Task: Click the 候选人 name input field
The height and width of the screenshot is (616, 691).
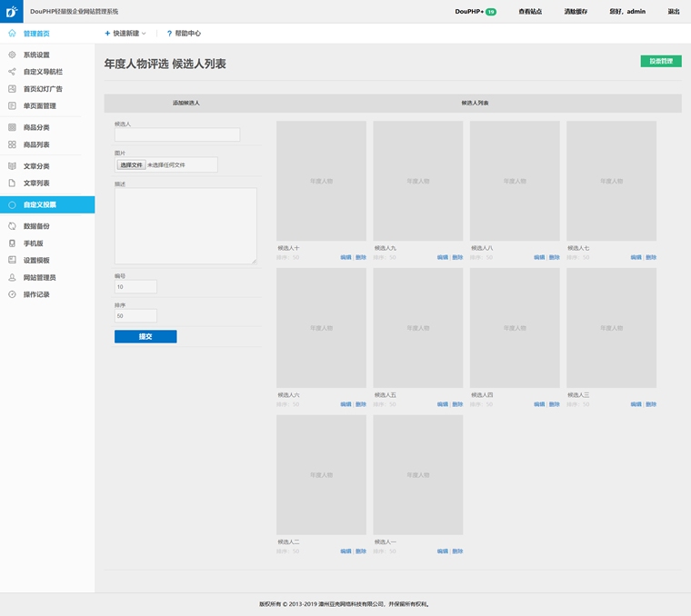Action: (177, 134)
